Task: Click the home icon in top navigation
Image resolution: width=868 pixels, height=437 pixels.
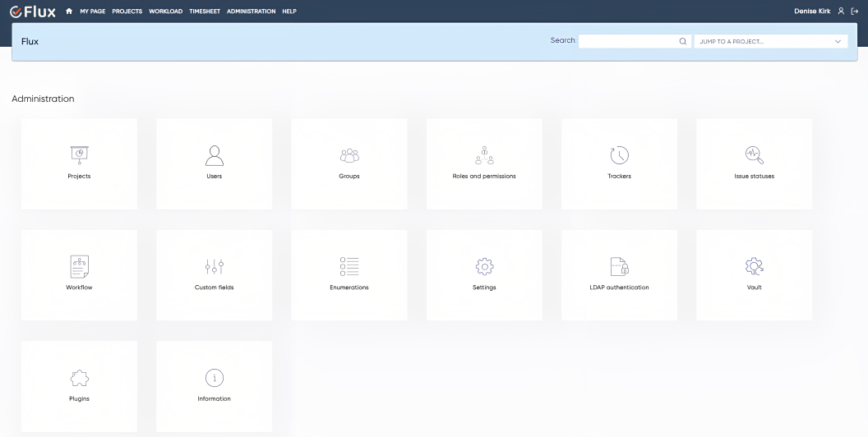Action: pos(69,11)
